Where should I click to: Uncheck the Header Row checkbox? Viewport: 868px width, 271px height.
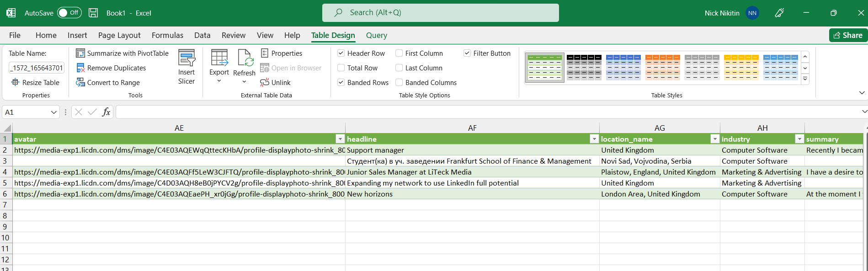pos(341,53)
